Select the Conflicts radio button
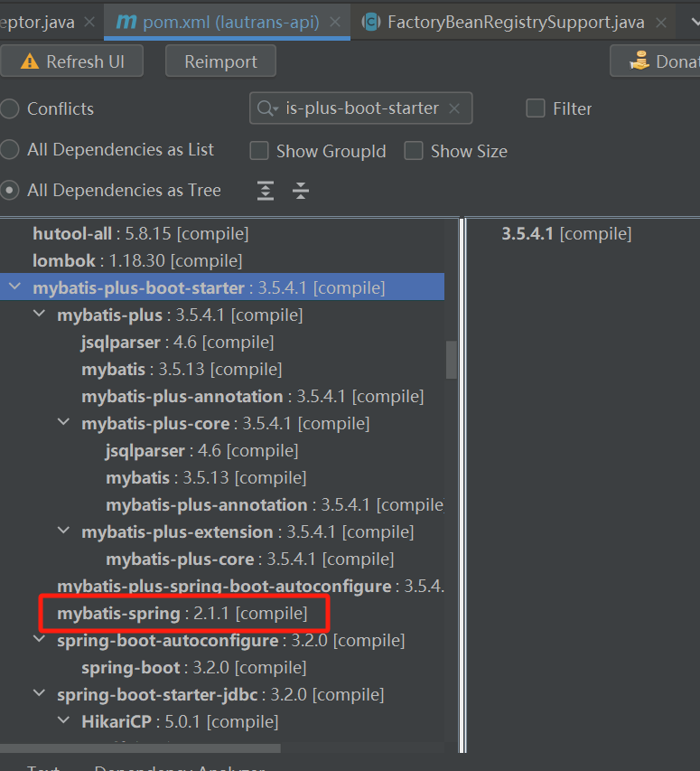 tap(9, 108)
